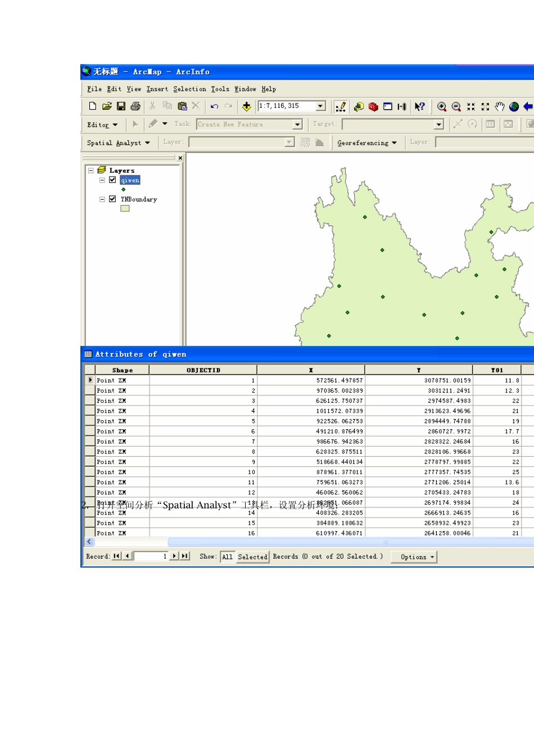
Task: Open the Edit menu
Action: point(114,89)
